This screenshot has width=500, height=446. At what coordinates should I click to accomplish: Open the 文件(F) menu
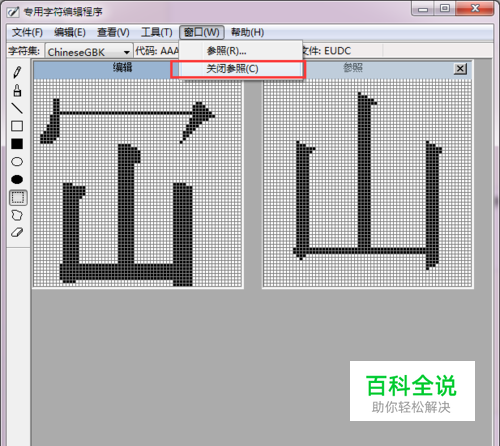click(27, 32)
